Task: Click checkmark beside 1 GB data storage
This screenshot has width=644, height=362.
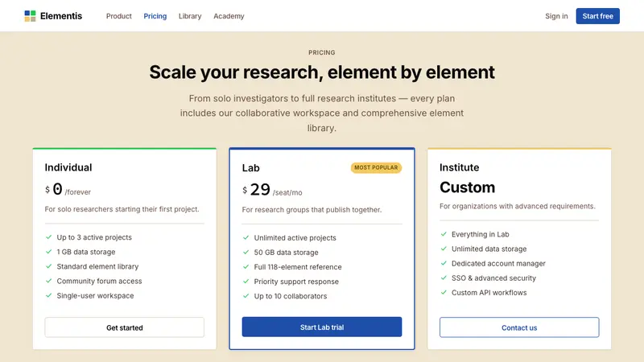Action: pyautogui.click(x=48, y=252)
